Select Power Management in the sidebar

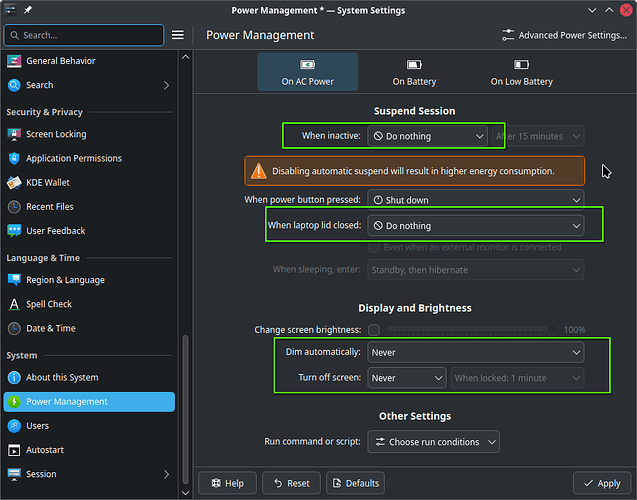tap(89, 402)
